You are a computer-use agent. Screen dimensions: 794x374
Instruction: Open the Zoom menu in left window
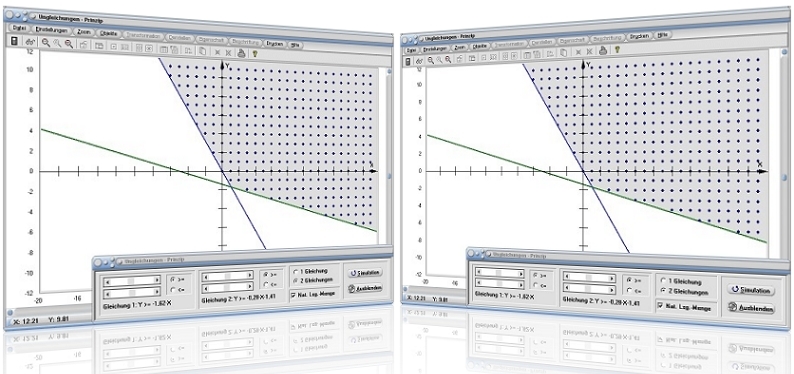click(84, 31)
